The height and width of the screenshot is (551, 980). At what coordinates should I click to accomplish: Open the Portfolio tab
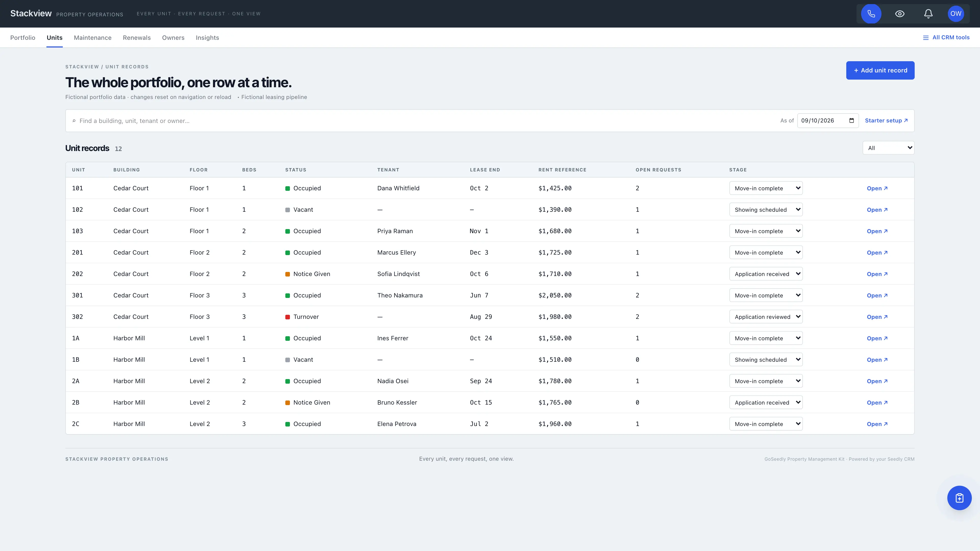click(23, 38)
